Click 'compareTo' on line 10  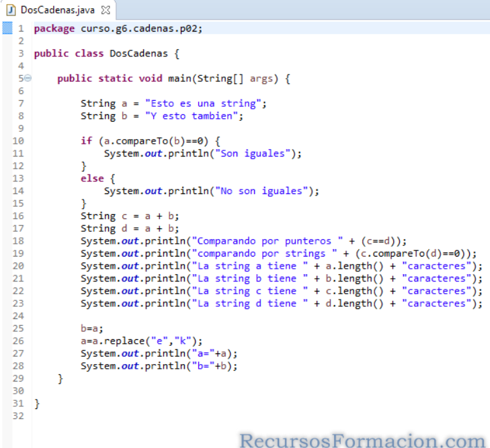pyautogui.click(x=142, y=141)
